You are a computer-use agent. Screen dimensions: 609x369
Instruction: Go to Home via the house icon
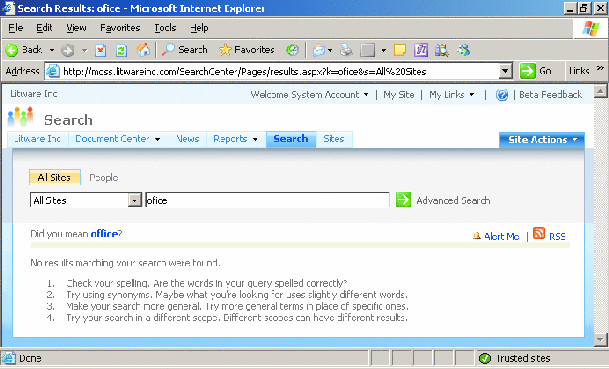[x=143, y=50]
